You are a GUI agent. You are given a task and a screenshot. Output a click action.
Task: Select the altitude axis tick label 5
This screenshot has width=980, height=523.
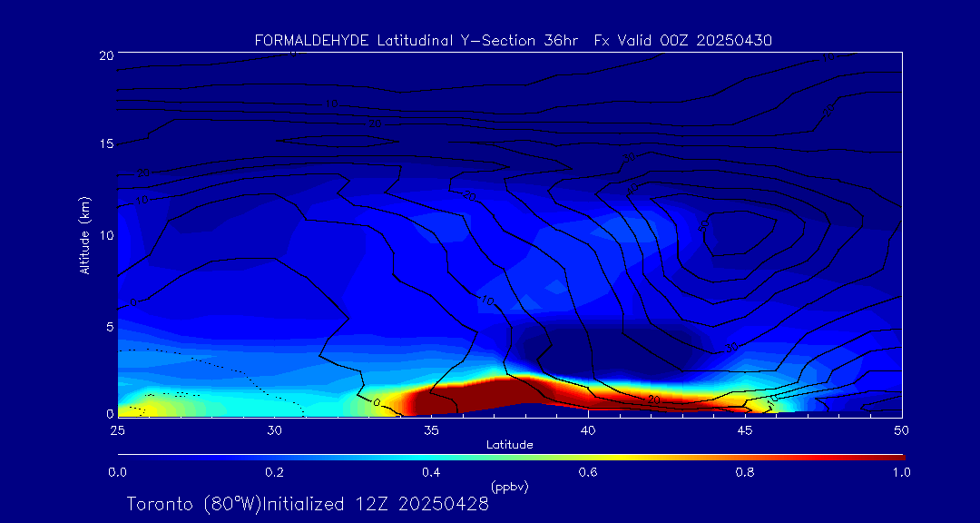coord(109,327)
